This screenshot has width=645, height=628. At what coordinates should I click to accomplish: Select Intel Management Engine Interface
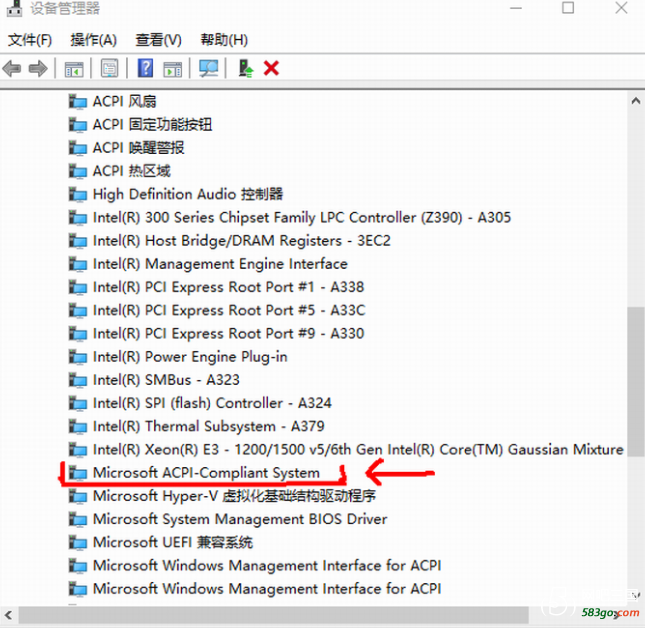point(220,264)
